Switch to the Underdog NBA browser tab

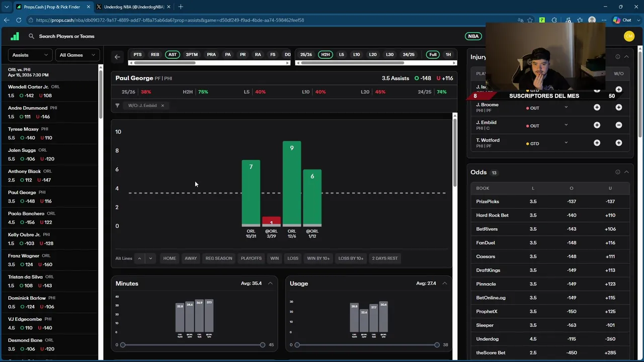pos(133,7)
